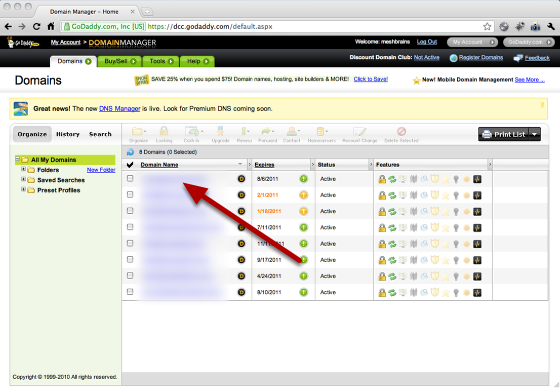
Task: Collapse the All My Domains tree node
Action: pyautogui.click(x=17, y=159)
